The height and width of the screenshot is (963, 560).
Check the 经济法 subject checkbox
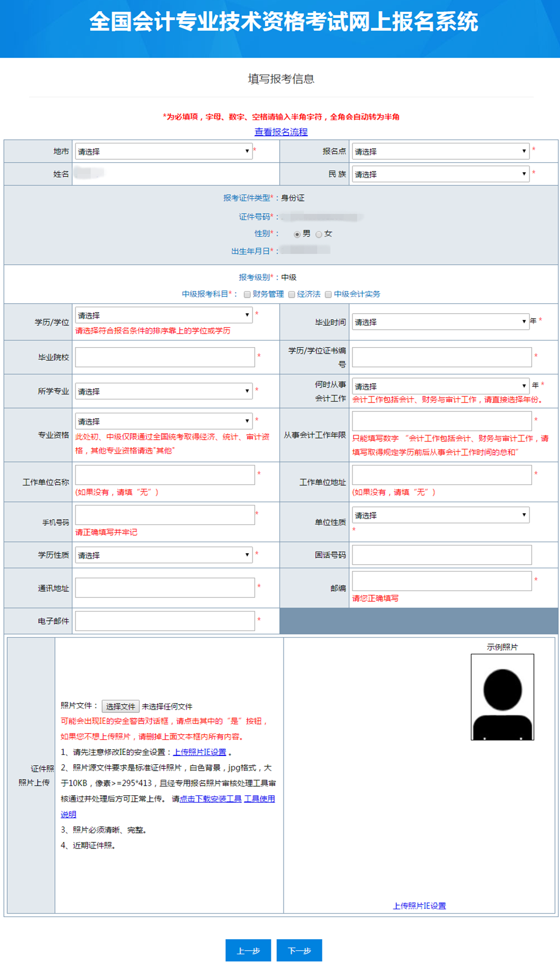click(x=291, y=295)
